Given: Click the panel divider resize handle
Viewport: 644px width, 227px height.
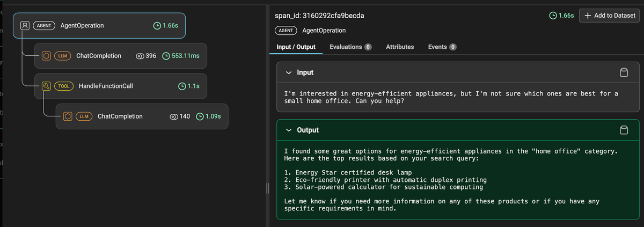Looking at the screenshot, I should 267,188.
